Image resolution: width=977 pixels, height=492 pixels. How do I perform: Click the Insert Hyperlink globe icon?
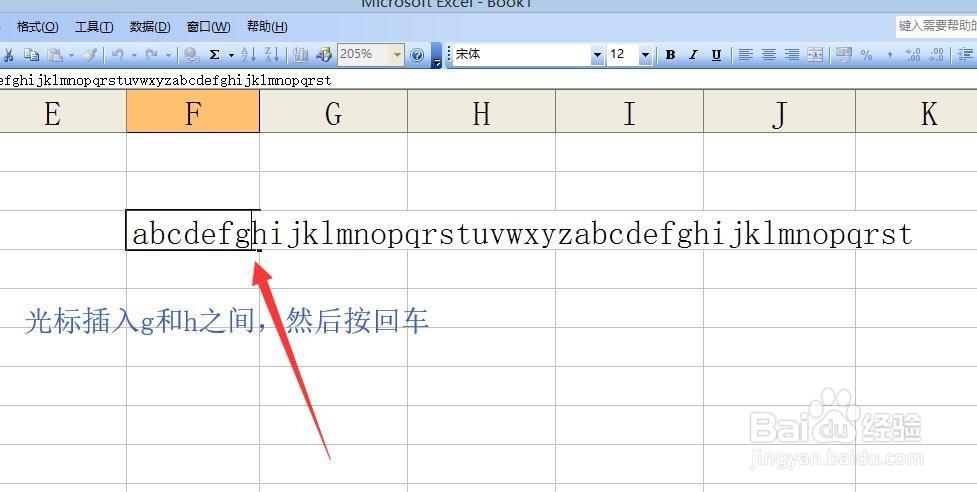tap(191, 55)
